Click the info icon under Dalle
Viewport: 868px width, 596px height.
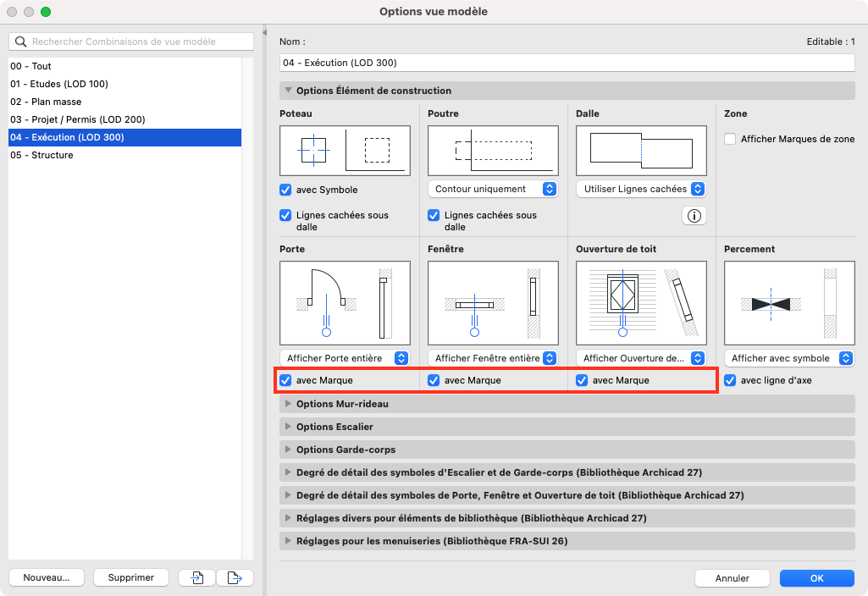pyautogui.click(x=694, y=216)
